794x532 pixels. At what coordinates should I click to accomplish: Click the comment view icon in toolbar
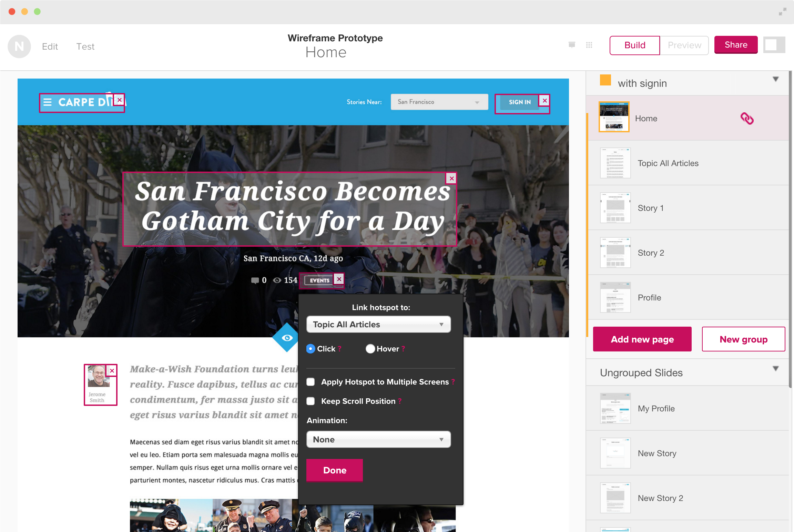point(572,45)
